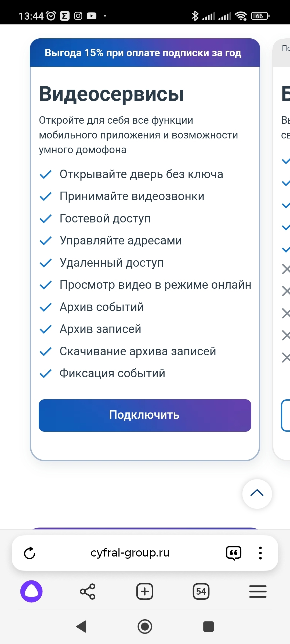Image resolution: width=290 pixels, height=644 pixels.
Task: Tap the Android back navigation button
Action: [81, 627]
